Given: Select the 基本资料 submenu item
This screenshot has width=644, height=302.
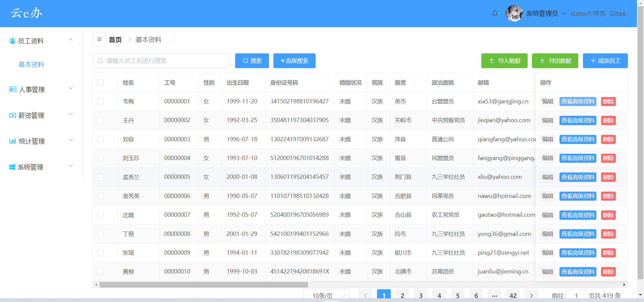Looking at the screenshot, I should (31, 64).
